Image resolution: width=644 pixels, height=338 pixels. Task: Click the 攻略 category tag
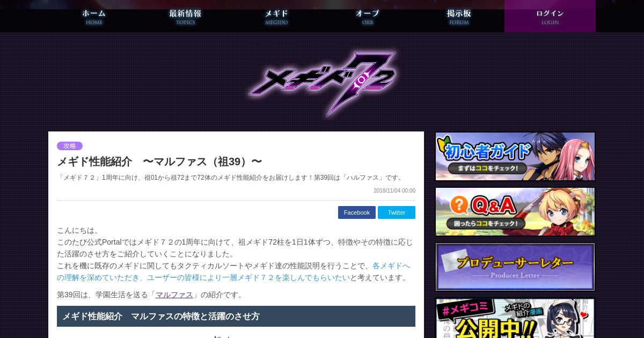[70, 146]
